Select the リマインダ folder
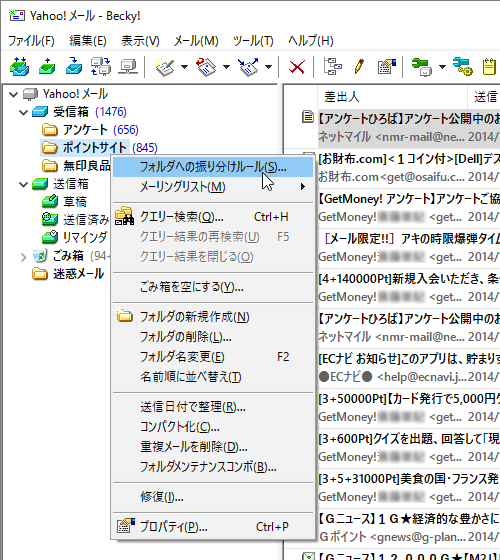Screen dimensions: 500x560 click(74, 238)
